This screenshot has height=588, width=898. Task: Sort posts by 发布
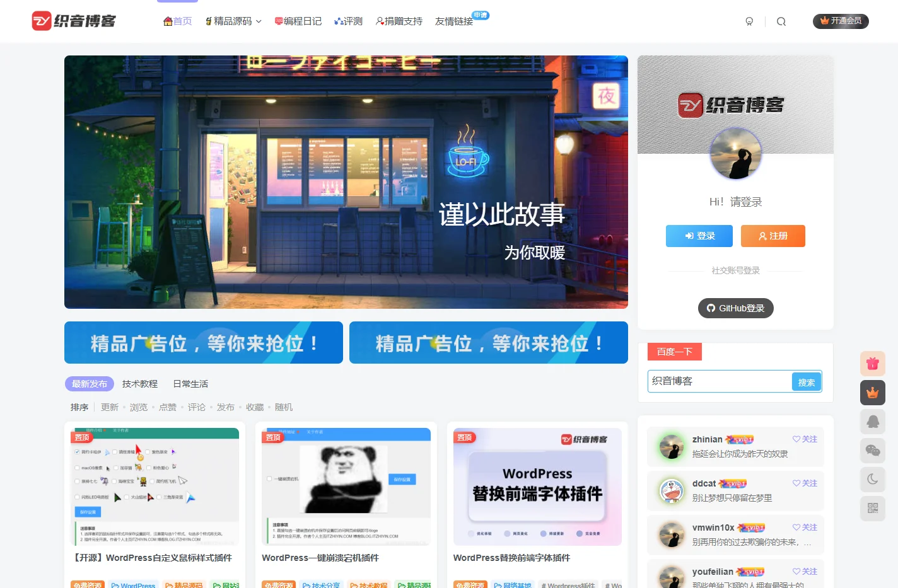pos(226,407)
